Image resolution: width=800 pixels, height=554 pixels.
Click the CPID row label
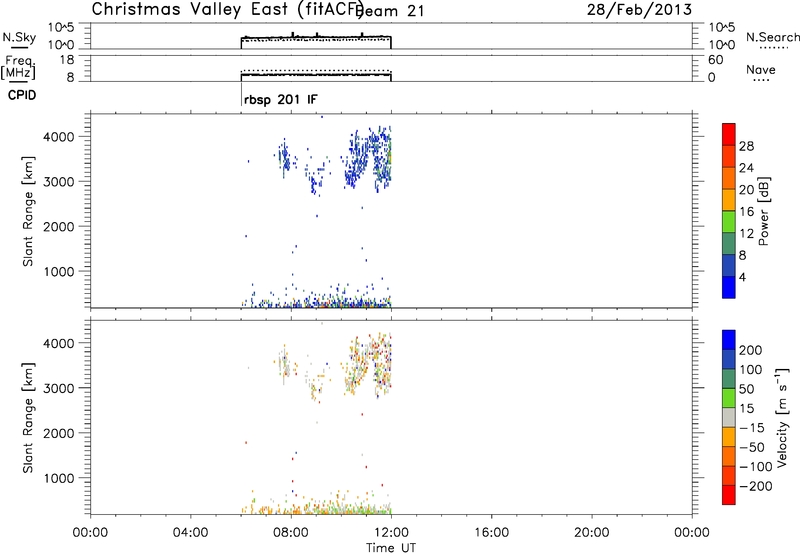point(22,95)
